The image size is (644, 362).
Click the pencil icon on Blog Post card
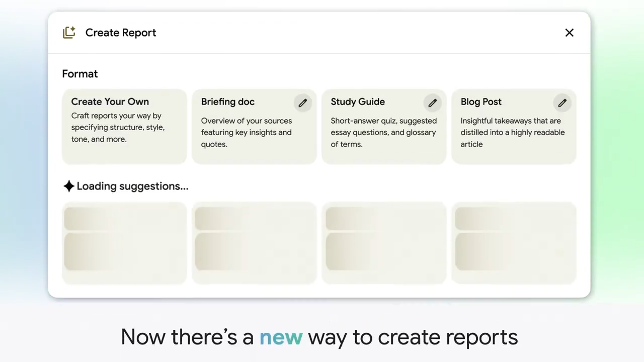pos(562,103)
